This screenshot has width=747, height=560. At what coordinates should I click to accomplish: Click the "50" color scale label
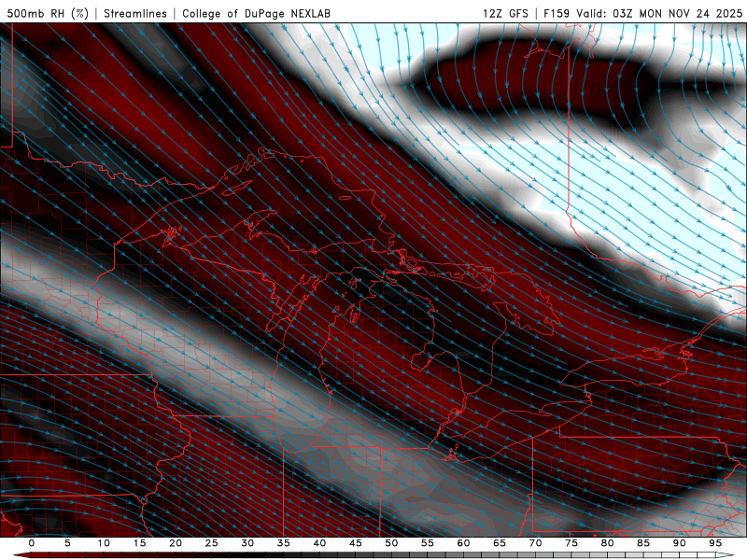(x=391, y=543)
